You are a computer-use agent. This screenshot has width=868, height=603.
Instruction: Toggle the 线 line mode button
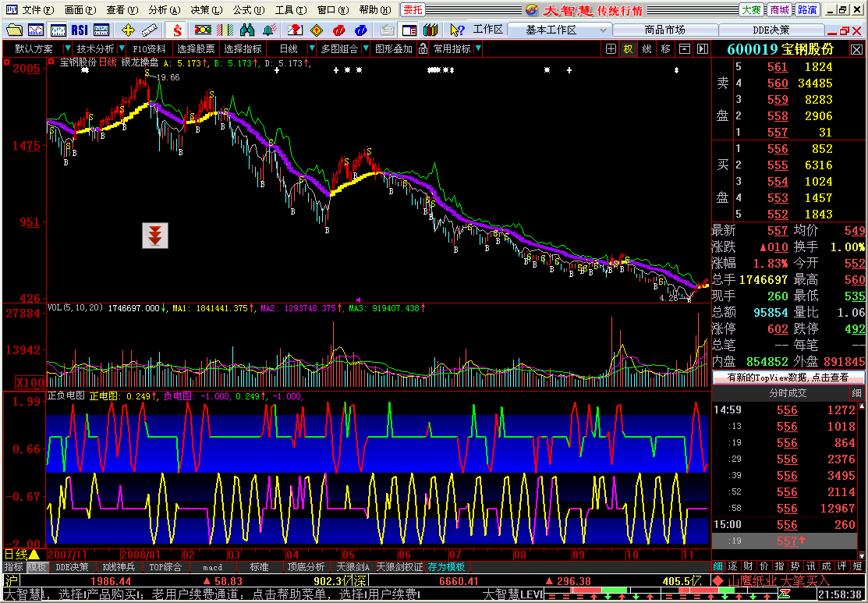[647, 48]
